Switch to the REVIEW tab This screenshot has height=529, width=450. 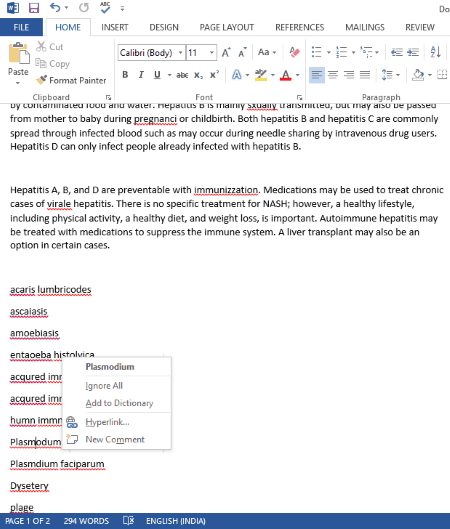[x=420, y=27]
